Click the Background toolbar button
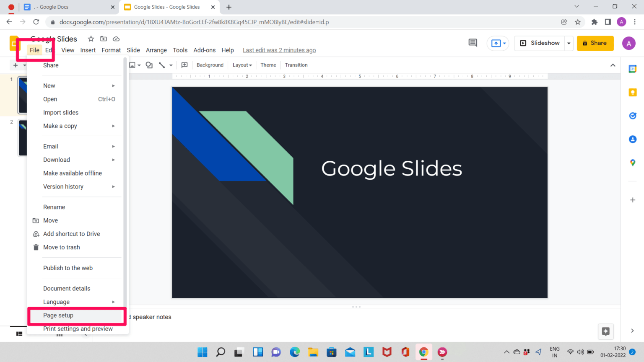 coord(210,65)
